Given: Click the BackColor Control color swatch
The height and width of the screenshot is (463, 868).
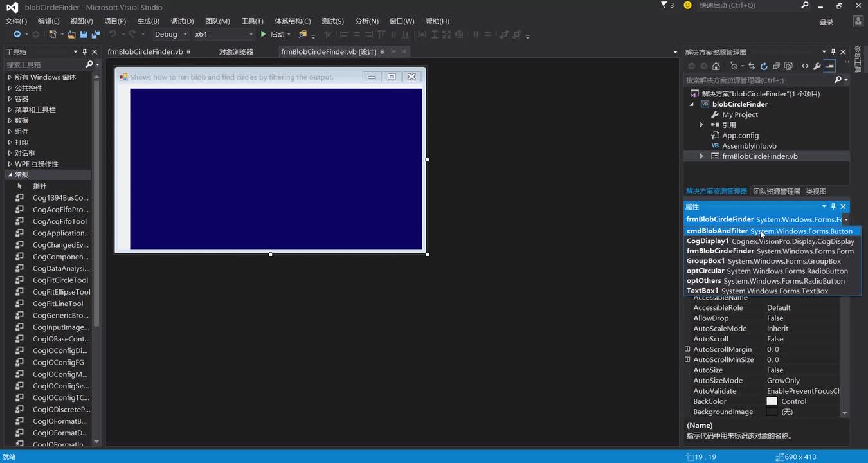Looking at the screenshot, I should click(x=772, y=401).
